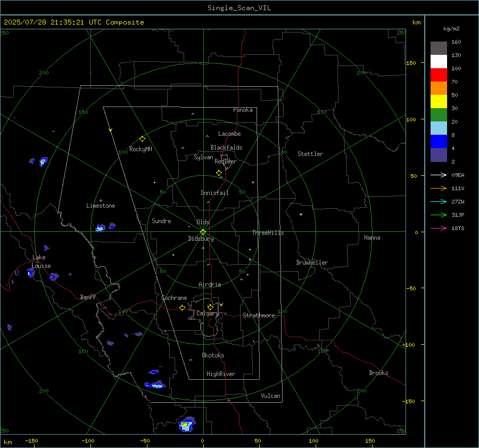
Task: Pick the bright blue 8 legend swatch
Action: coord(439,142)
